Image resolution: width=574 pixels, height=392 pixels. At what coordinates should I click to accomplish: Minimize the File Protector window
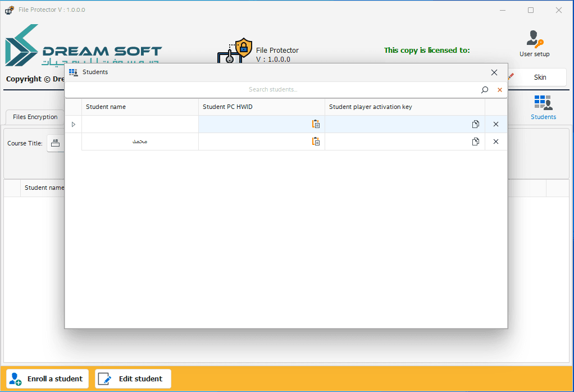click(502, 10)
